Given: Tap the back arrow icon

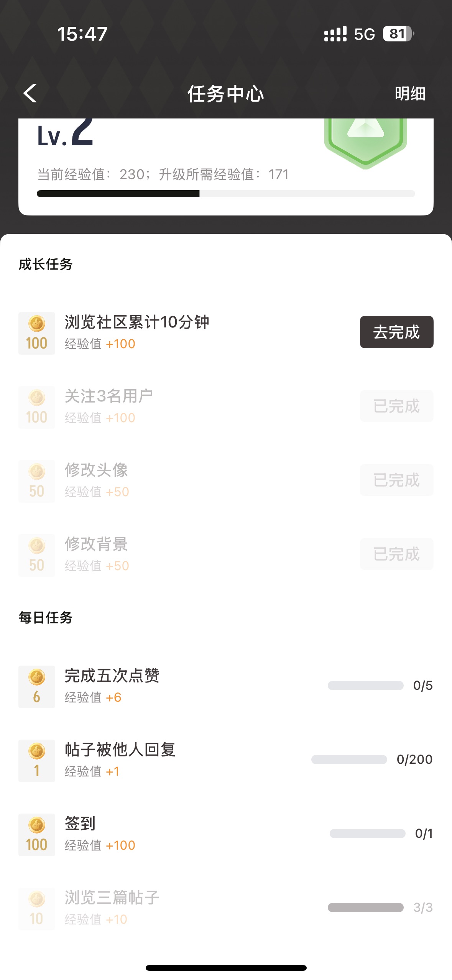Looking at the screenshot, I should coord(30,93).
